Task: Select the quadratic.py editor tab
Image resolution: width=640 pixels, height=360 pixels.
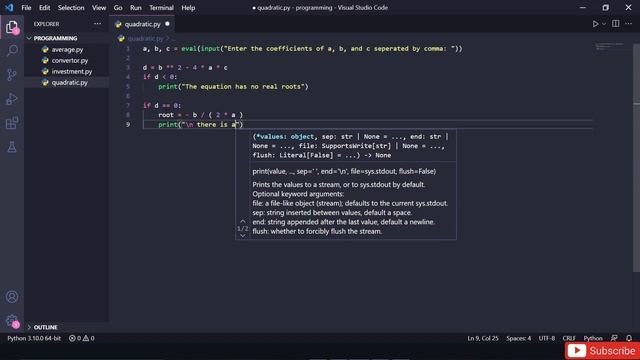Action: point(142,24)
